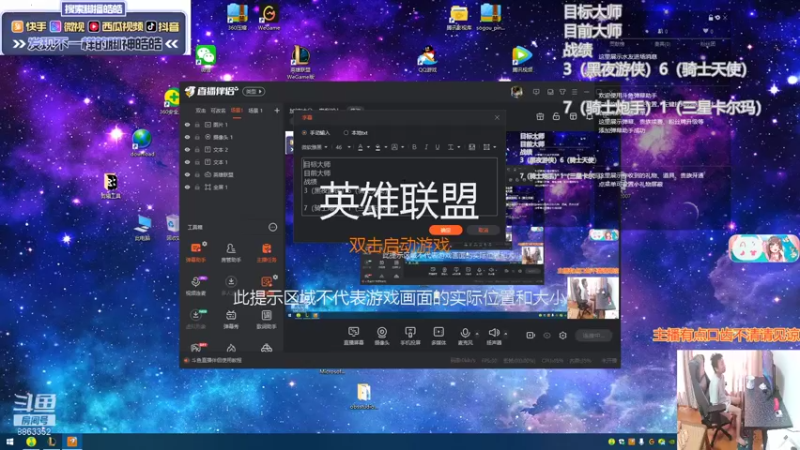The image size is (800, 450).
Task: Open the font family dropdown in subtitle dialog
Action: click(x=314, y=147)
